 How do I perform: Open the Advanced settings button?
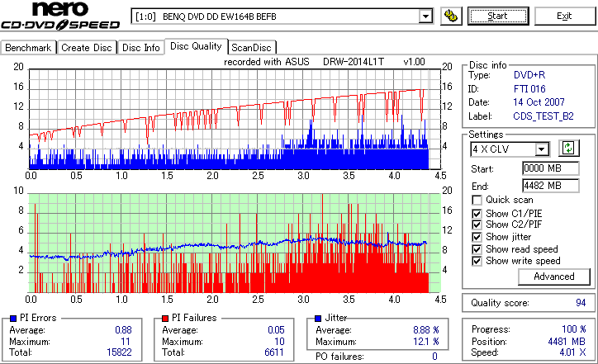[x=553, y=277]
